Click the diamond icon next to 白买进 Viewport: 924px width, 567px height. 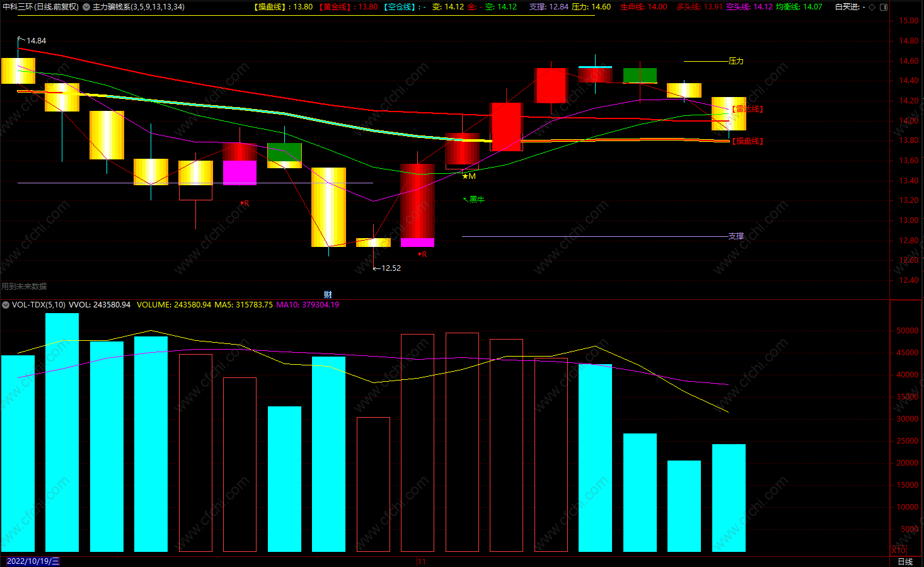pos(872,7)
